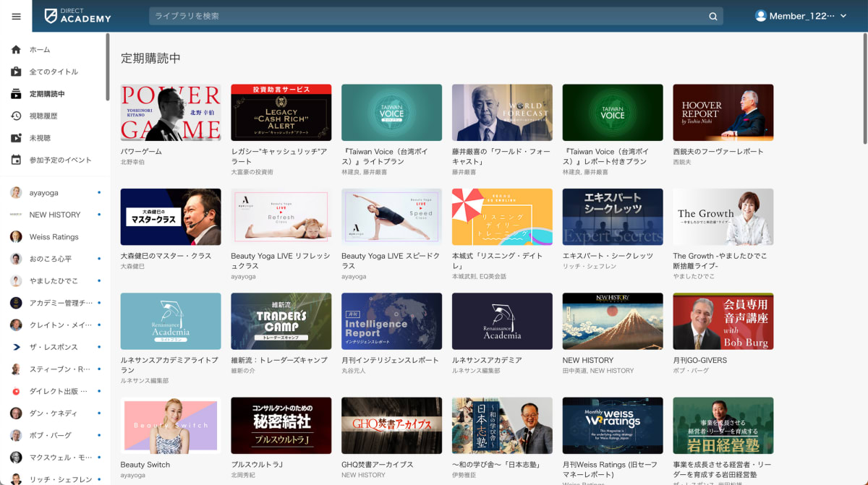Screen dimensions: 868x485
Task: Open 全てのタイトル in sidebar
Action: coord(53,72)
